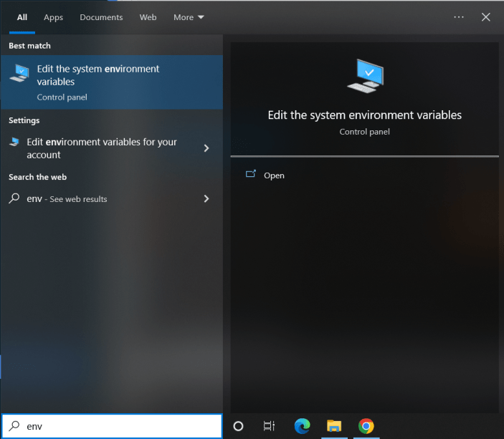Select the All search filter tab

coord(22,17)
